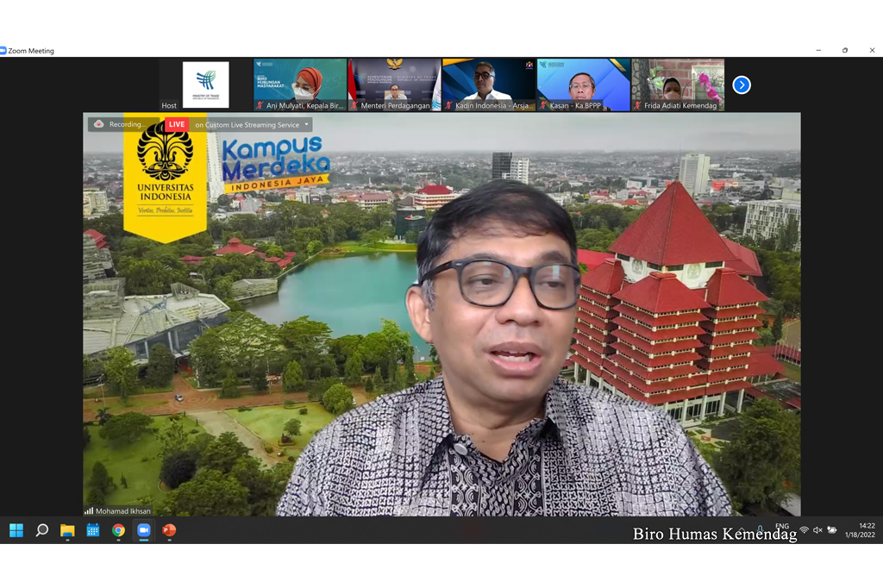Switch to the Zoom taskbar icon
The image size is (883, 588).
143,530
